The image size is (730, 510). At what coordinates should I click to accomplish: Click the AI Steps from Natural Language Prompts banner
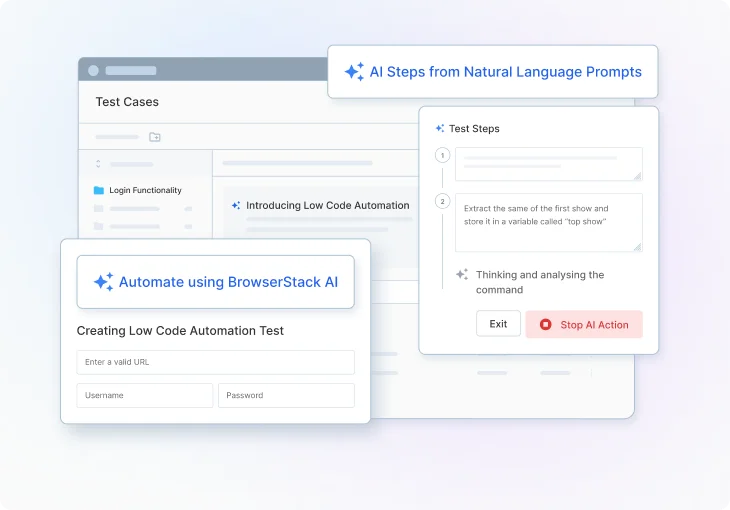point(493,72)
